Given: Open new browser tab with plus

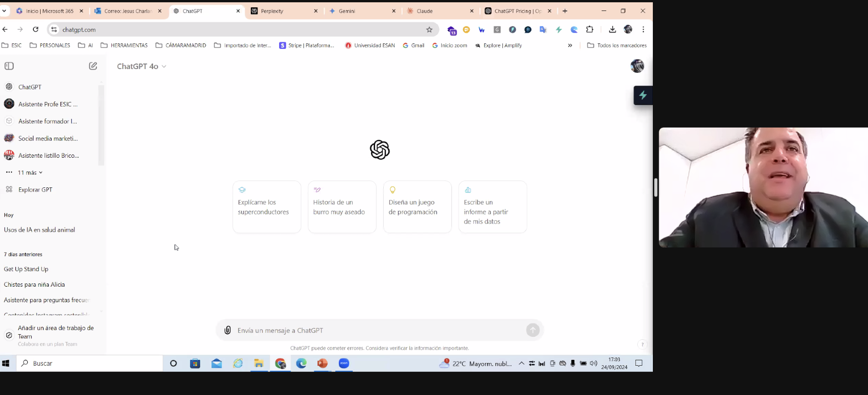Looking at the screenshot, I should [x=565, y=11].
